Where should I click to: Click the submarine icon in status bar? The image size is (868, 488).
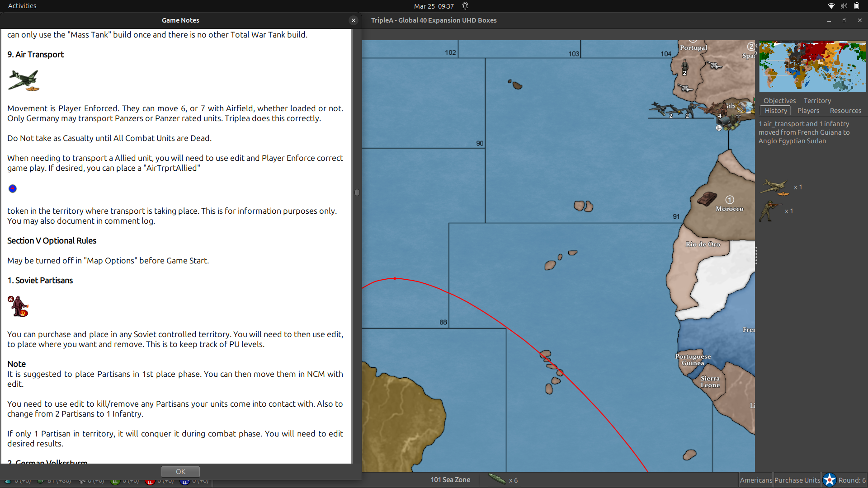[497, 479]
